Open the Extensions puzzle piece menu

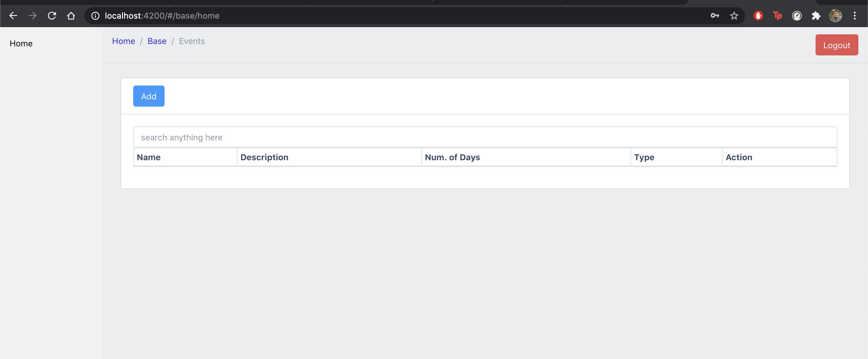click(816, 16)
